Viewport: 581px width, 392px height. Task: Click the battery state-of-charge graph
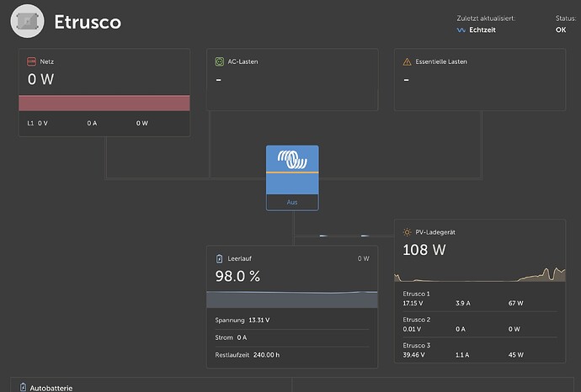click(x=292, y=299)
